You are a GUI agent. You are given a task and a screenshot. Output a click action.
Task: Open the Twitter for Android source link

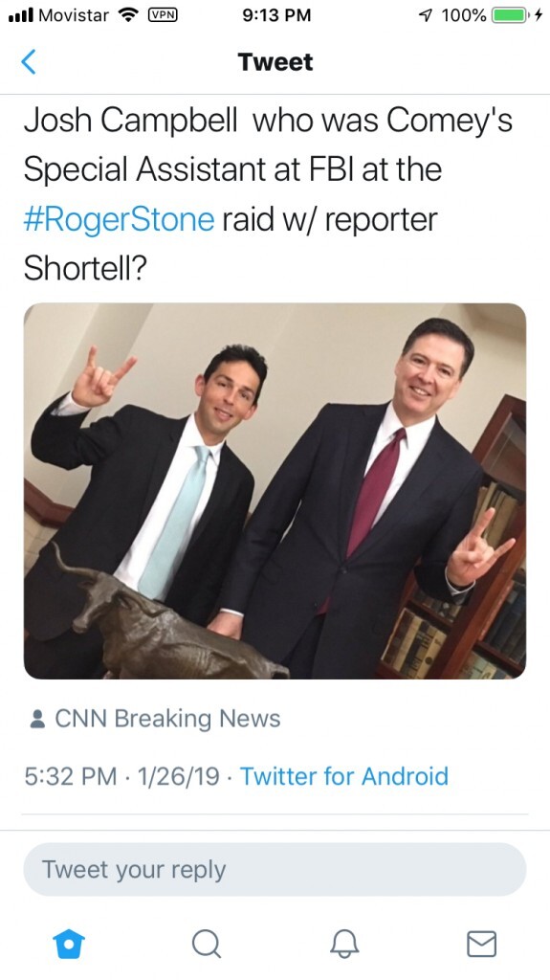344,776
